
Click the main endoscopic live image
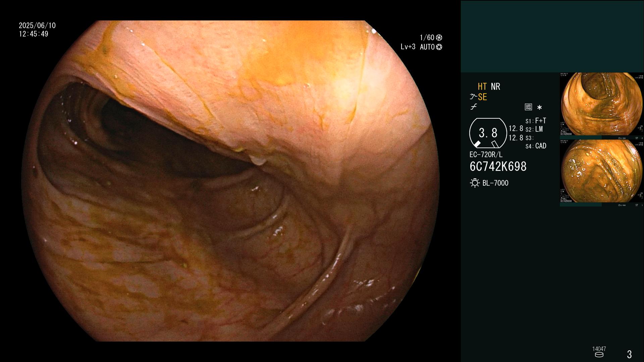[230, 181]
